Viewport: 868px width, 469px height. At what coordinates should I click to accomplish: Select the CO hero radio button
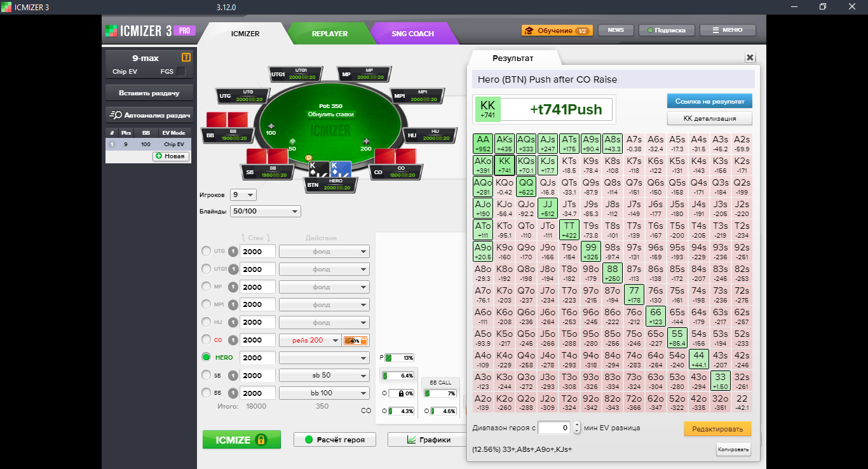[x=207, y=340]
